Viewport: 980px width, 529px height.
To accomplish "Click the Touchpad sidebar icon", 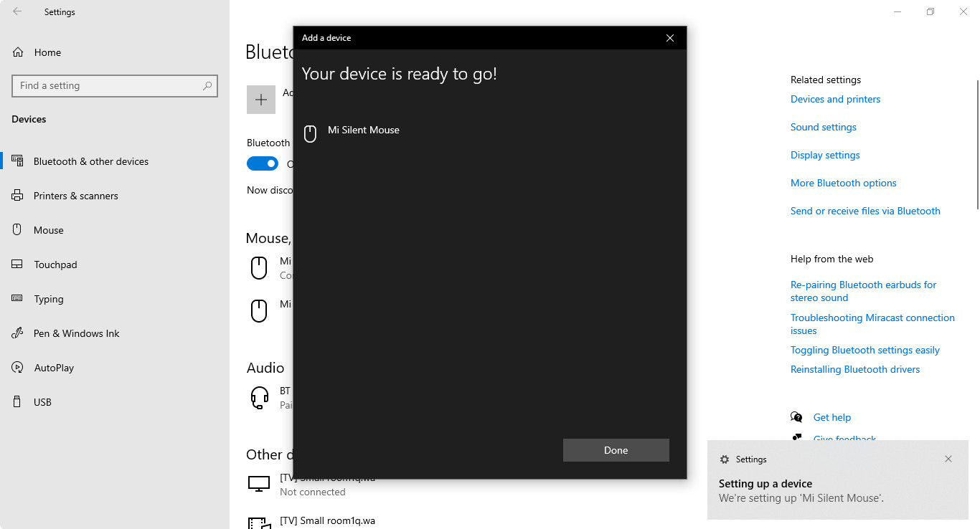I will (18, 264).
